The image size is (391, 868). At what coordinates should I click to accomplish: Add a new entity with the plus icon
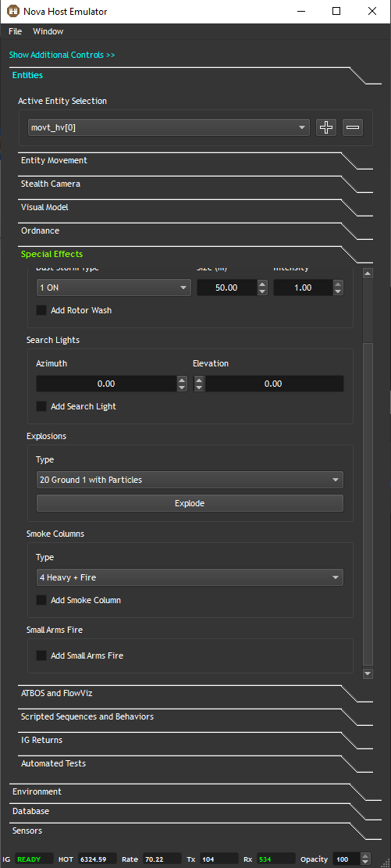click(326, 127)
